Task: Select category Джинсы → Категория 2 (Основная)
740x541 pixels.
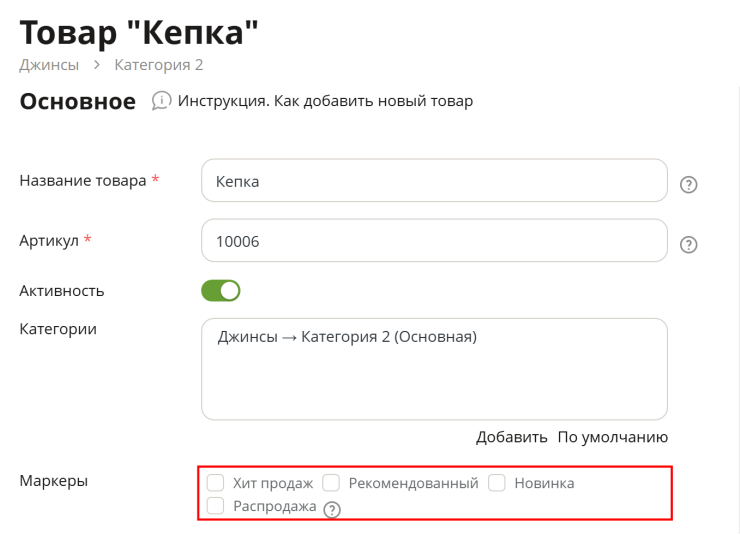Action: (x=347, y=337)
